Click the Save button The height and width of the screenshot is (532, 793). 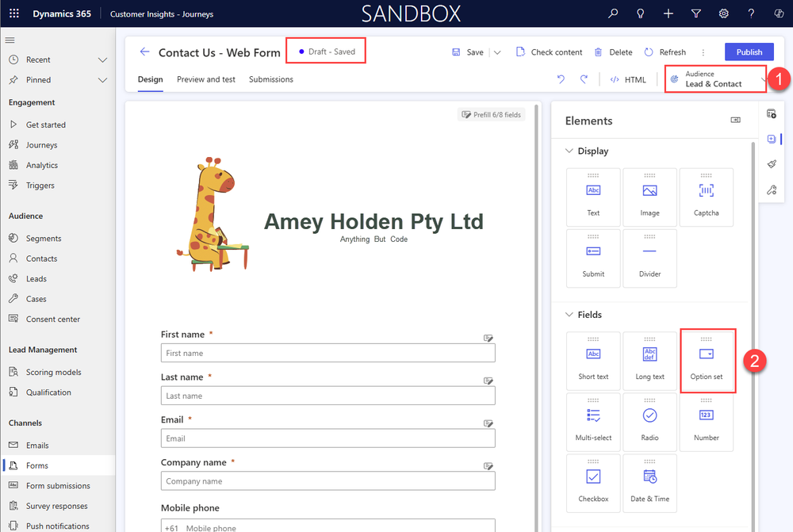click(x=468, y=52)
